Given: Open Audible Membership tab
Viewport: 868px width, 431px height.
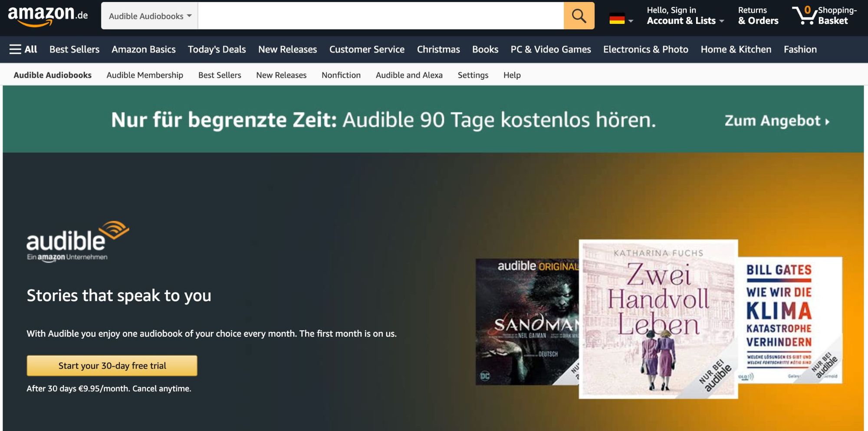Looking at the screenshot, I should (x=145, y=75).
